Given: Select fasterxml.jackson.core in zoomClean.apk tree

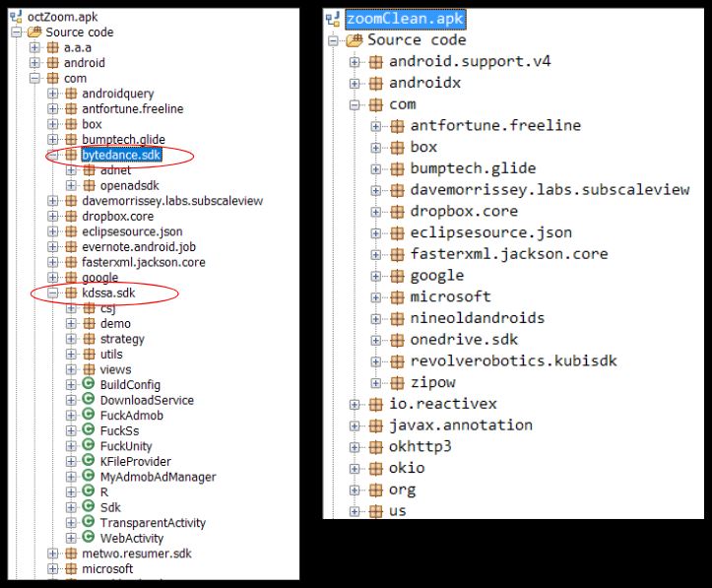Looking at the screenshot, I should (x=509, y=254).
